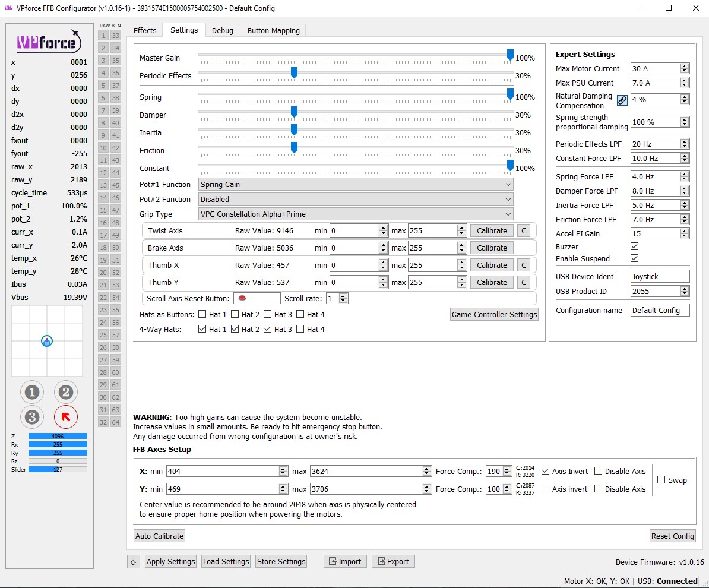
Task: Uncheck Axis Invert for X axis
Action: coord(545,471)
